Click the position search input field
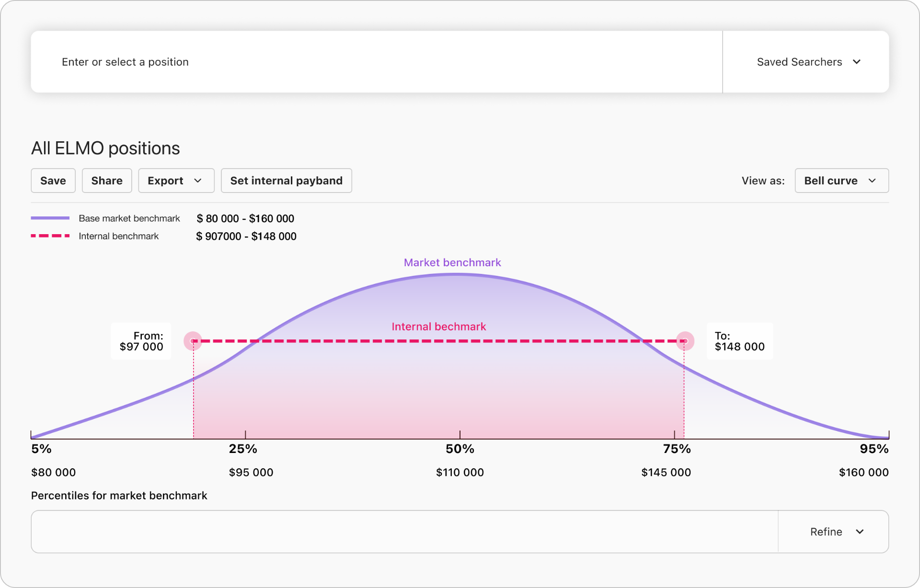 (377, 62)
